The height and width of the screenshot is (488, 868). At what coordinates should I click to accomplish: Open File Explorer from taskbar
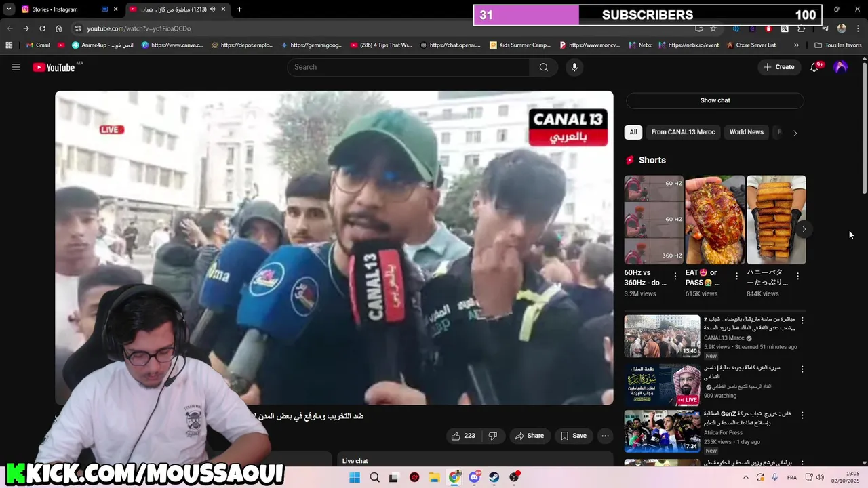click(x=434, y=477)
